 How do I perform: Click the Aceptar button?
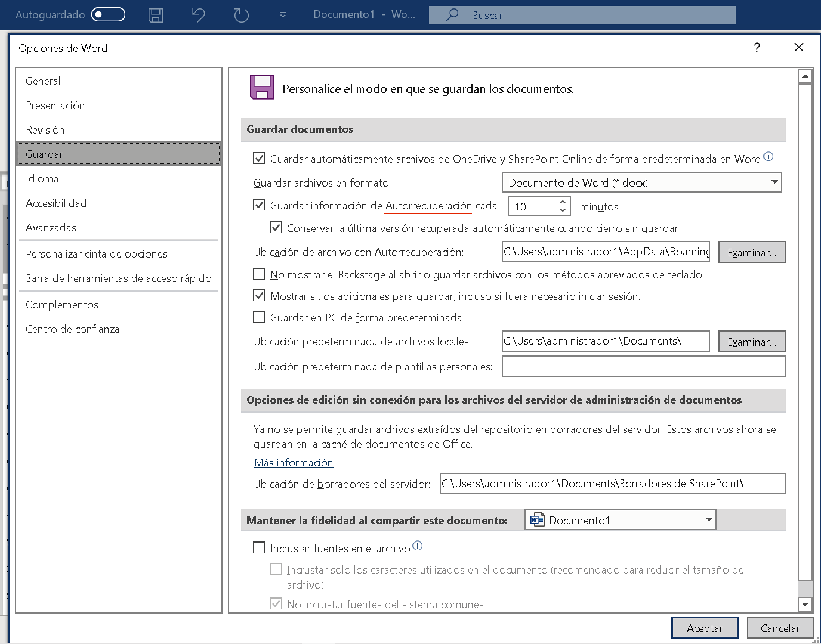pos(705,628)
